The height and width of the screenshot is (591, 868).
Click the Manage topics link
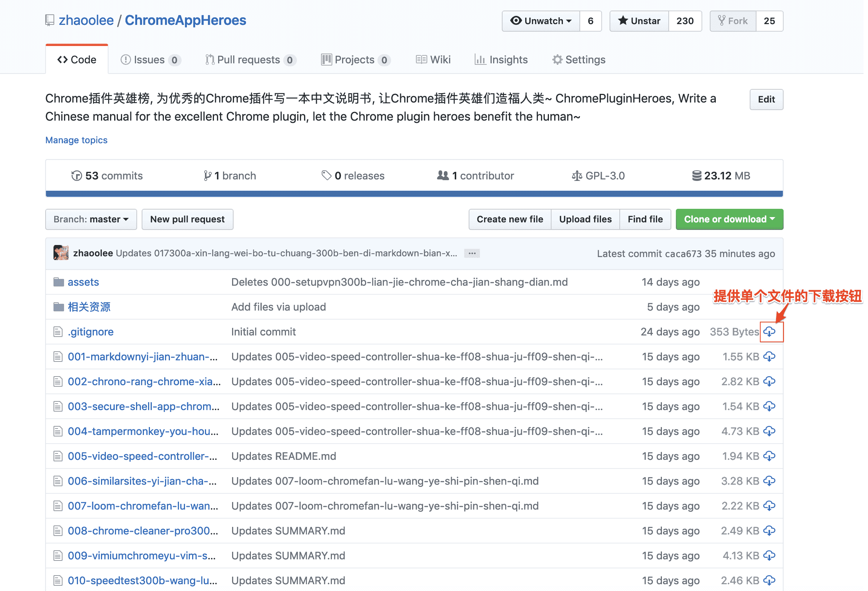[x=76, y=140]
